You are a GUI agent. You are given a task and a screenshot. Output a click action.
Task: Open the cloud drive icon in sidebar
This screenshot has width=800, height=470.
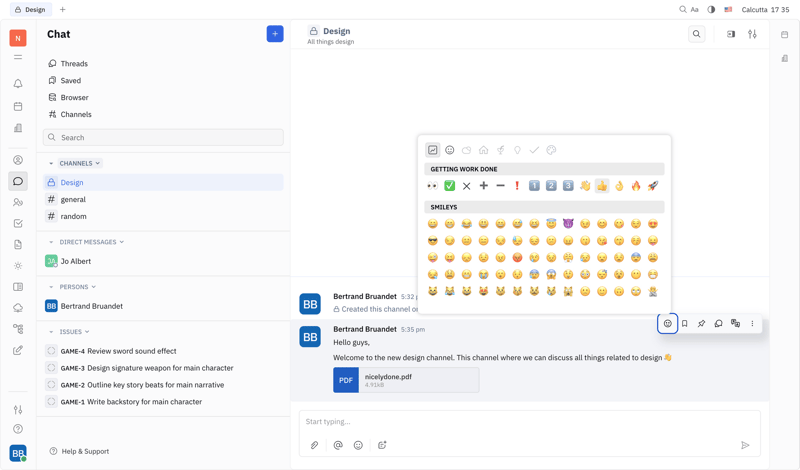pos(18,308)
